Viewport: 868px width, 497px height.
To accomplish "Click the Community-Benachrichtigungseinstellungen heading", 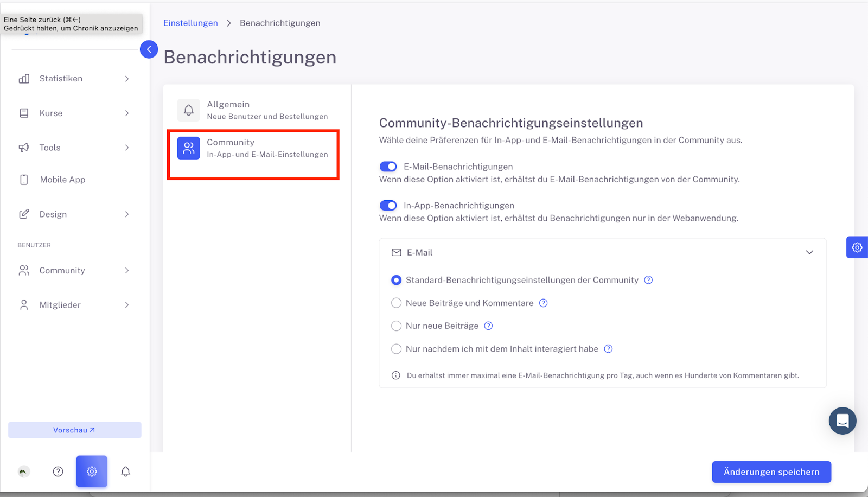I will coord(511,123).
